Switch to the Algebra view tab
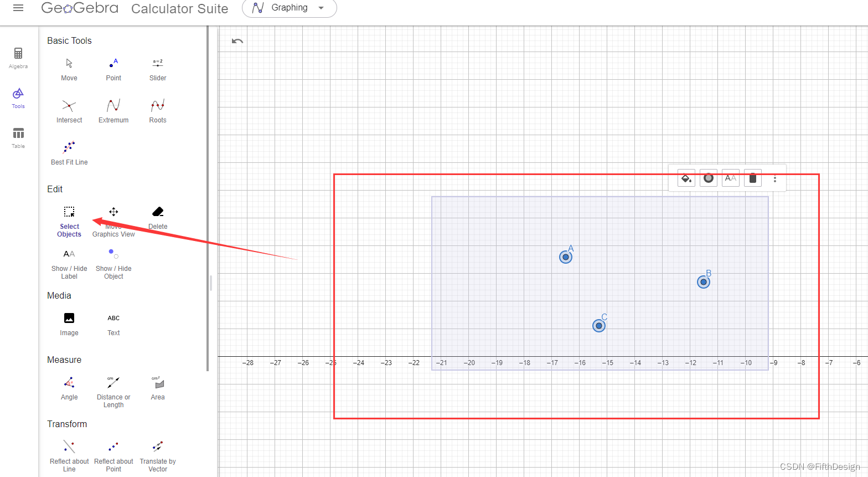This screenshot has height=477, width=868. pos(18,58)
